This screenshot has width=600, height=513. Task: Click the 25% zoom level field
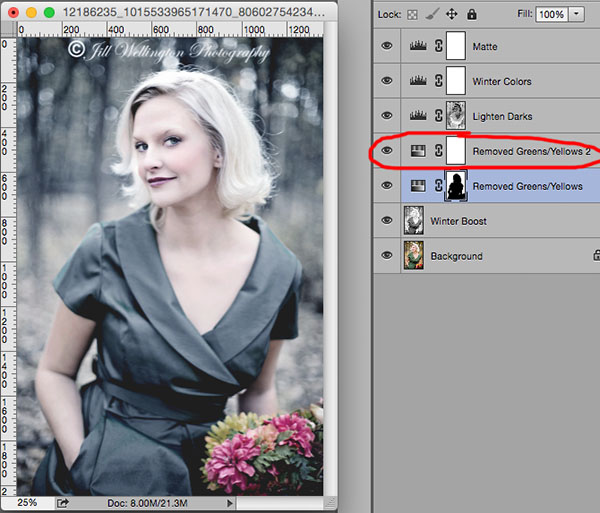point(27,503)
